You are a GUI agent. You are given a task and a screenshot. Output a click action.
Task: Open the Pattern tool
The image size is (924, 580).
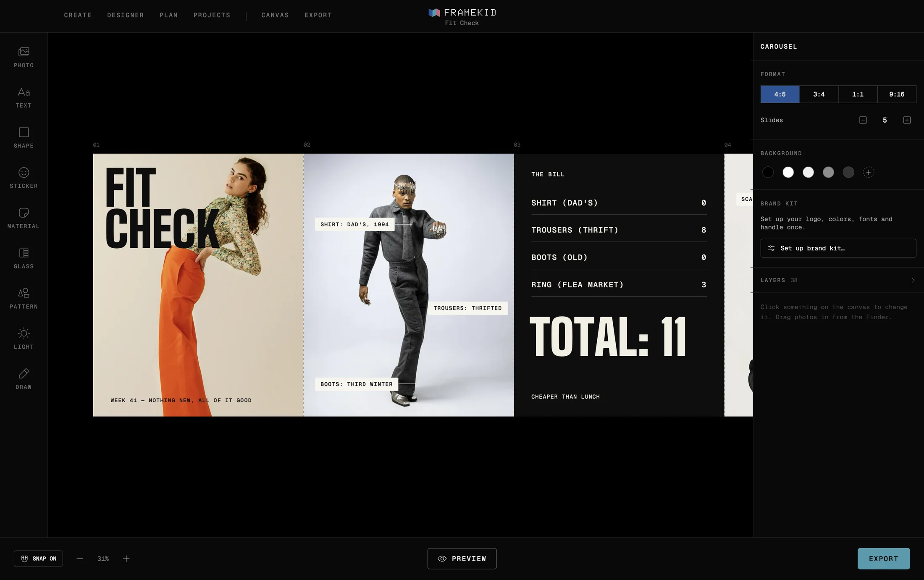[x=24, y=299]
